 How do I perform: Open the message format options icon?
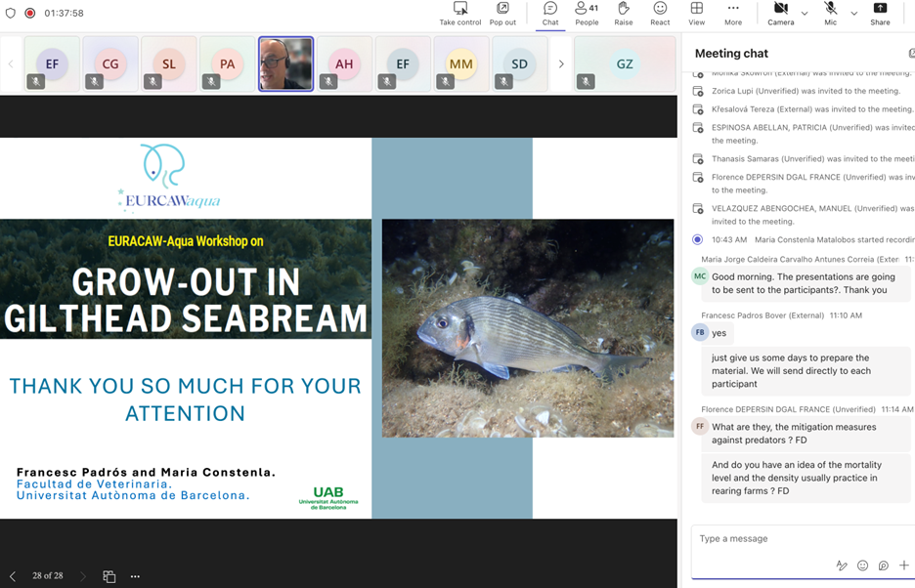click(841, 566)
